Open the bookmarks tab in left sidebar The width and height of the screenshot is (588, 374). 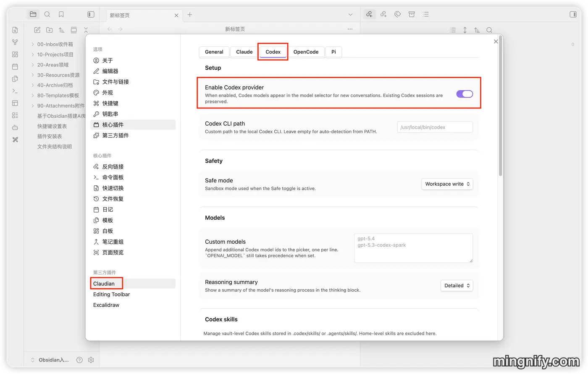[x=61, y=14]
